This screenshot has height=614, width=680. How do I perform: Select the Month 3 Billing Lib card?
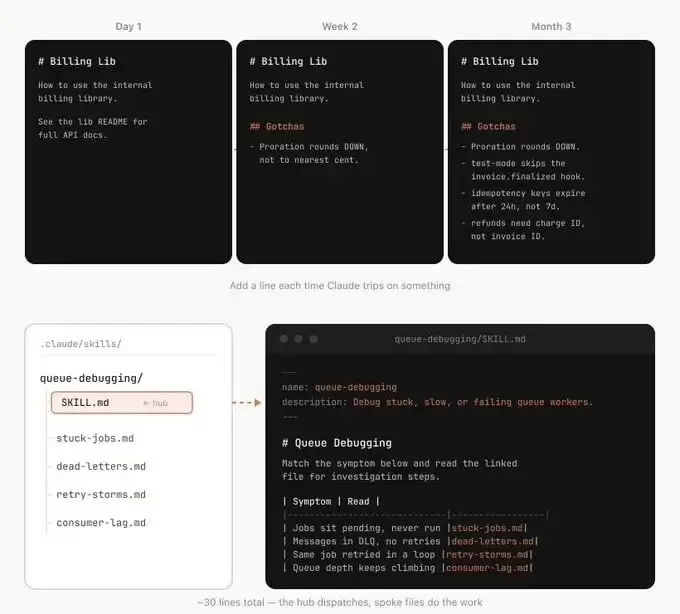pos(551,152)
